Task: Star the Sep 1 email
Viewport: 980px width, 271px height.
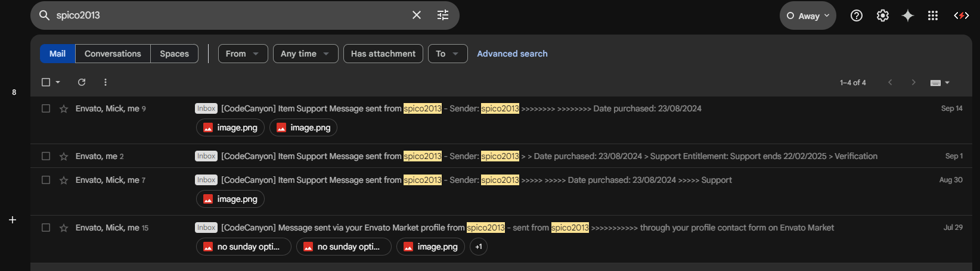Action: (x=64, y=156)
